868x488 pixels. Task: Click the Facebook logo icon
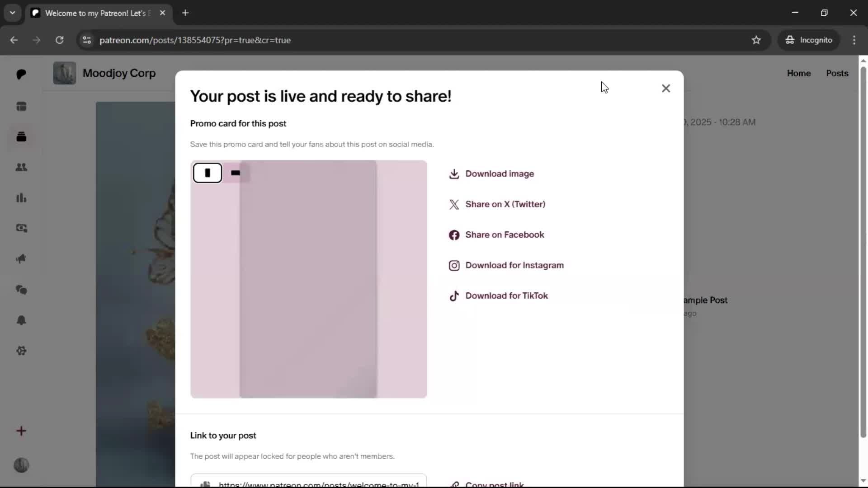pos(454,235)
